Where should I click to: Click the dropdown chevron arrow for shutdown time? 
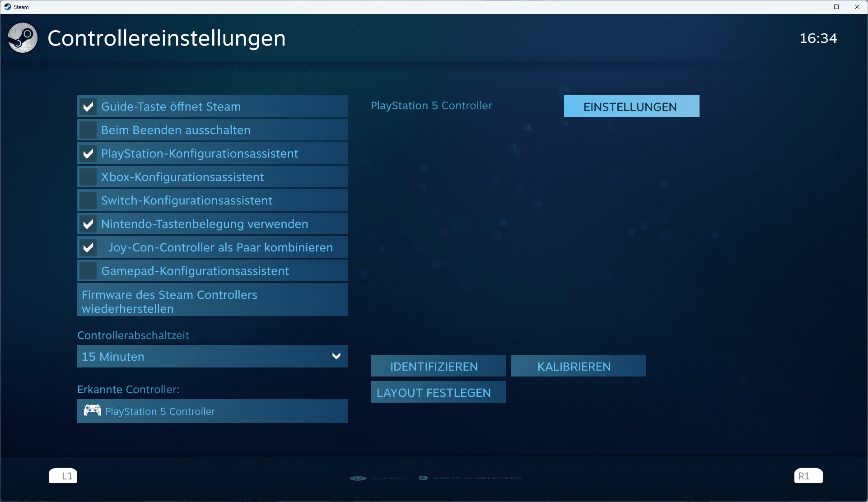pyautogui.click(x=336, y=356)
